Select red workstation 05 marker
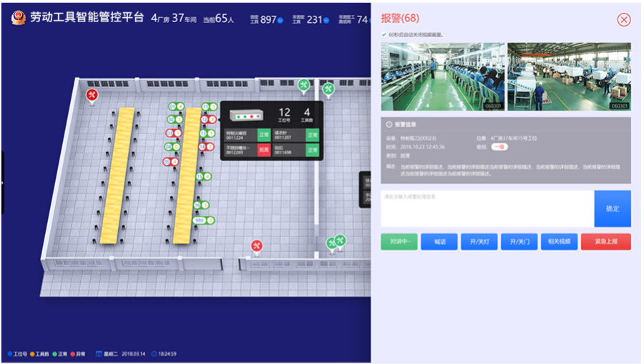This screenshot has height=364, width=644. [170, 162]
